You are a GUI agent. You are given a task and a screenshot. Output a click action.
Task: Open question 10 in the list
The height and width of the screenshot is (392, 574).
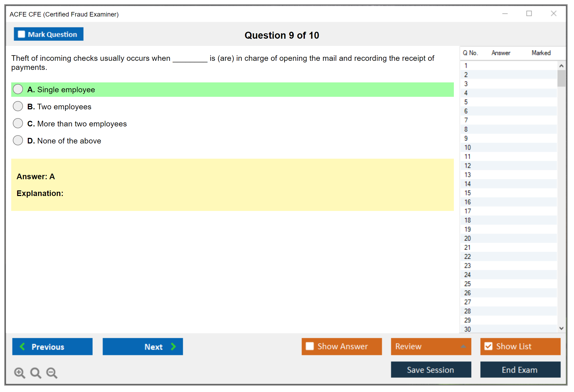467,147
